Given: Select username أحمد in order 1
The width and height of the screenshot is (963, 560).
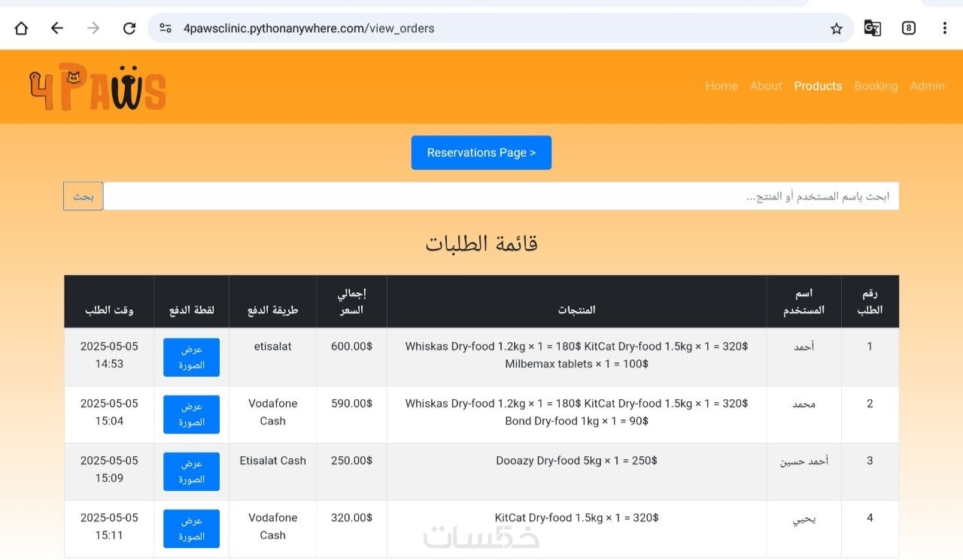Looking at the screenshot, I should tap(804, 347).
